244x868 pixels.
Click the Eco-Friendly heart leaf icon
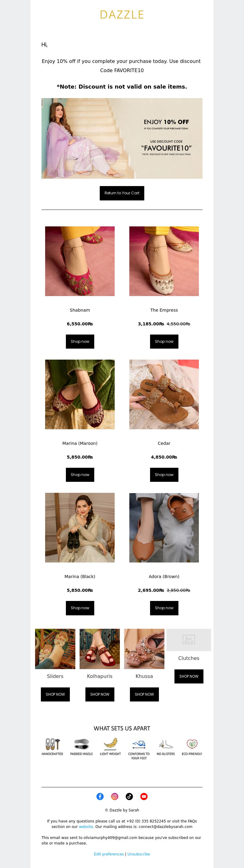tap(192, 744)
